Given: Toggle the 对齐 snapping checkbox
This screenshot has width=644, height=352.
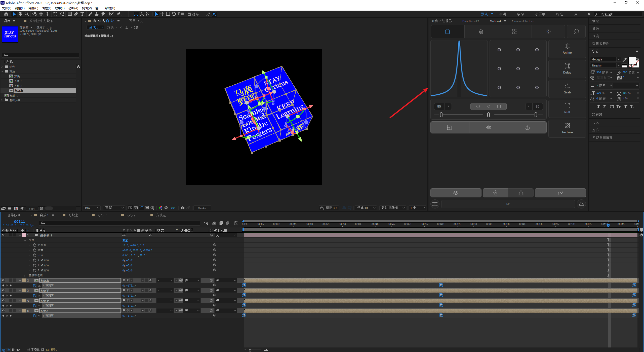Looking at the screenshot, I should (189, 14).
